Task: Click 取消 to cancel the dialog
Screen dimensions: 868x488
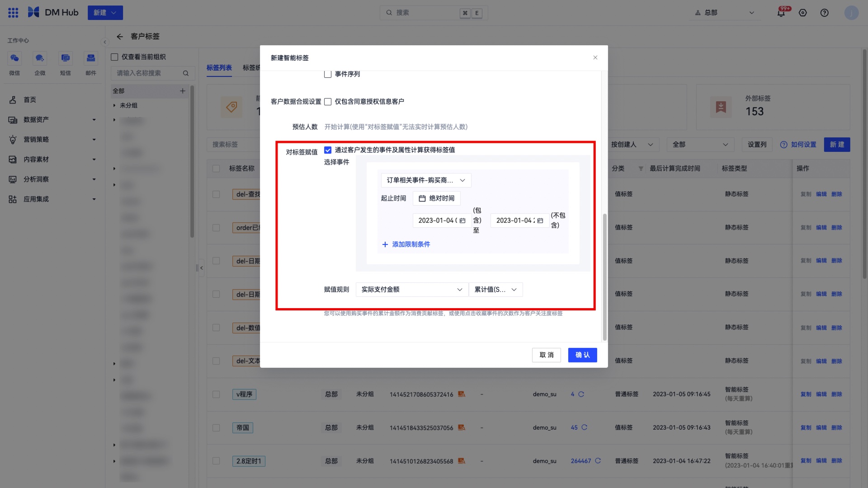Action: [x=547, y=355]
